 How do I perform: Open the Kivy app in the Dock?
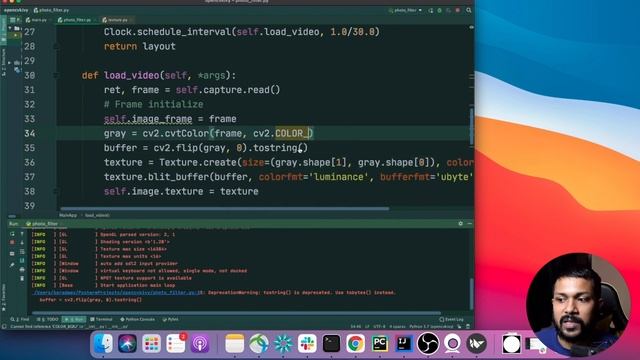click(476, 344)
